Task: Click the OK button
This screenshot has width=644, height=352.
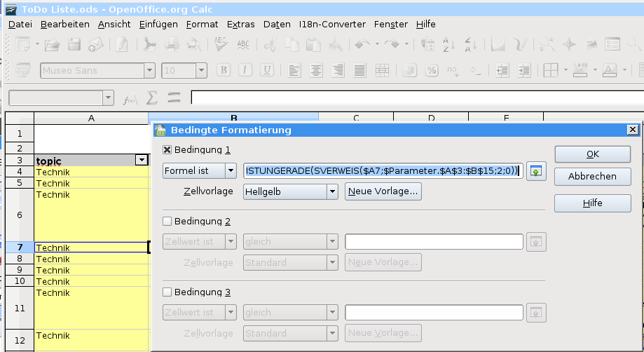Action: pos(592,154)
